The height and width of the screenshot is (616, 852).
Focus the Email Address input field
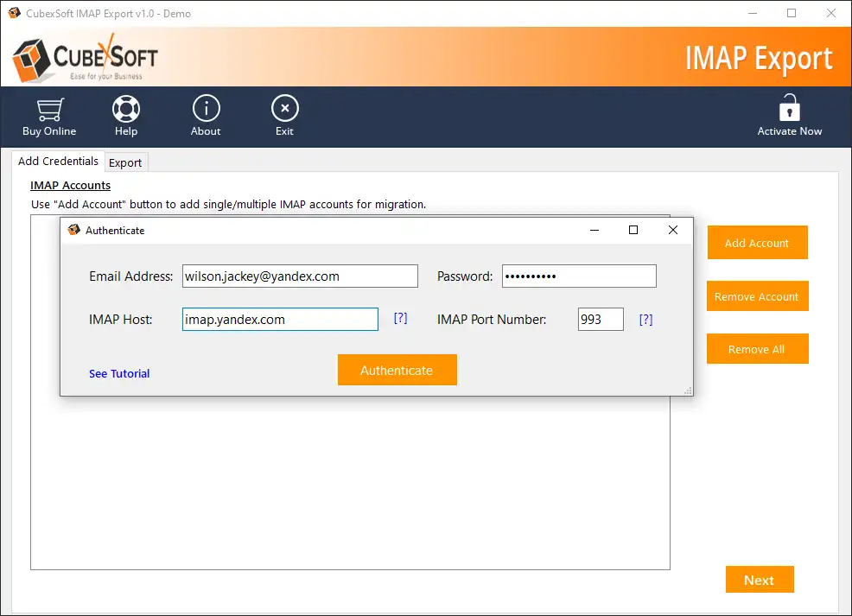pos(299,276)
